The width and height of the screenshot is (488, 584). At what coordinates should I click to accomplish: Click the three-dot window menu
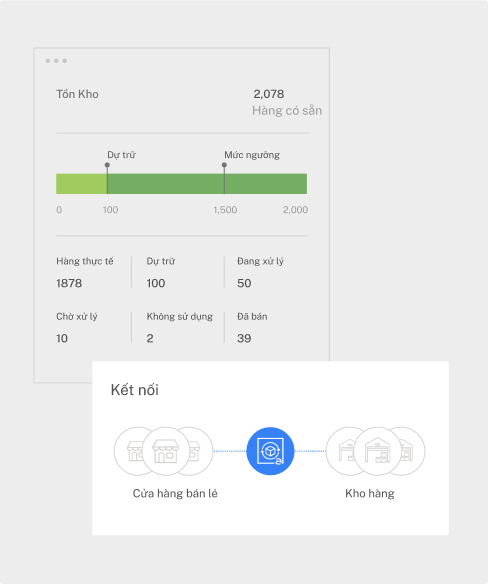56,61
